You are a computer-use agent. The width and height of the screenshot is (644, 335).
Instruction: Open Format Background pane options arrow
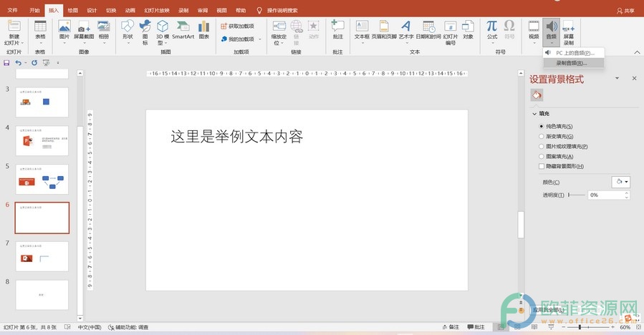click(617, 78)
